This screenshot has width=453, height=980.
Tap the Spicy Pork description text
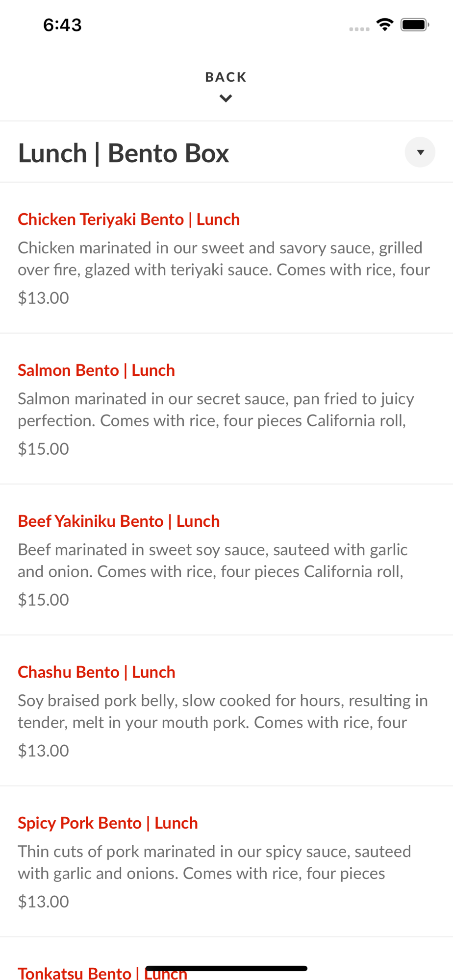pyautogui.click(x=215, y=862)
